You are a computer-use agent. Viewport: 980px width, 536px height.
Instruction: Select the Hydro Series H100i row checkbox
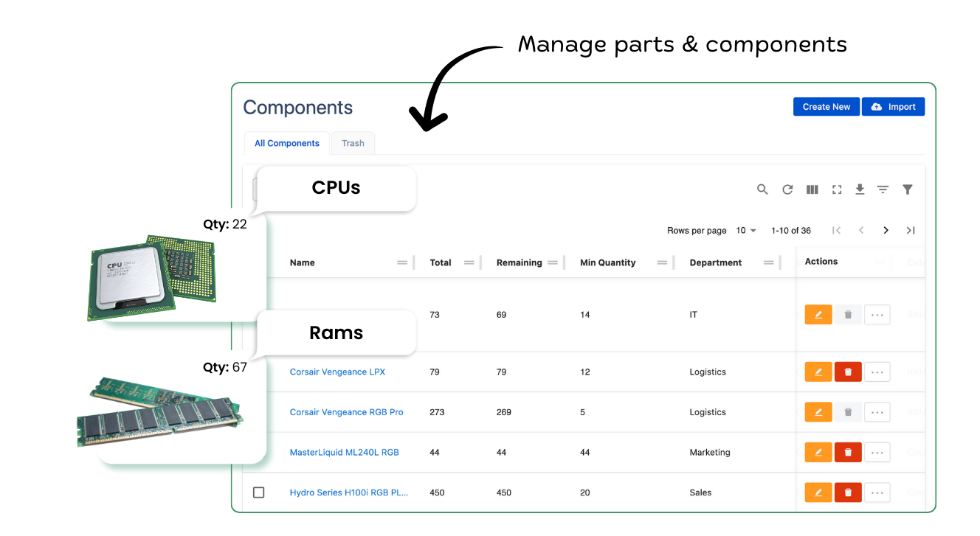(x=258, y=493)
